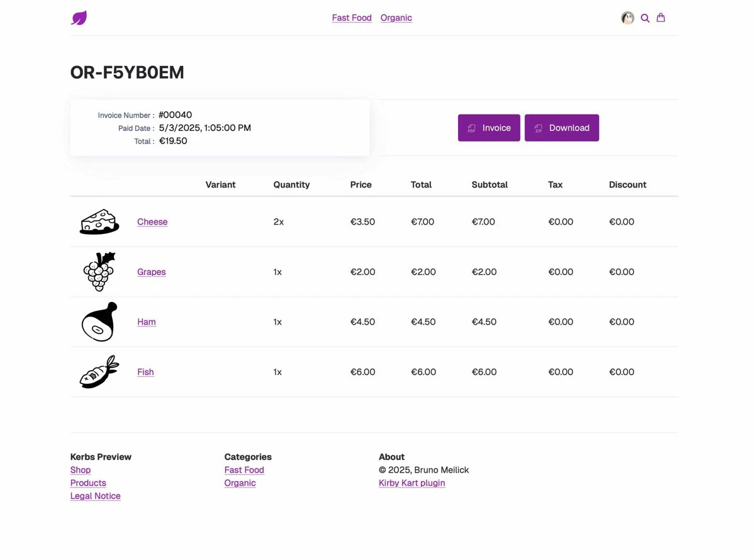The height and width of the screenshot is (560, 755).
Task: Open the Organic header menu link
Action: 396,18
